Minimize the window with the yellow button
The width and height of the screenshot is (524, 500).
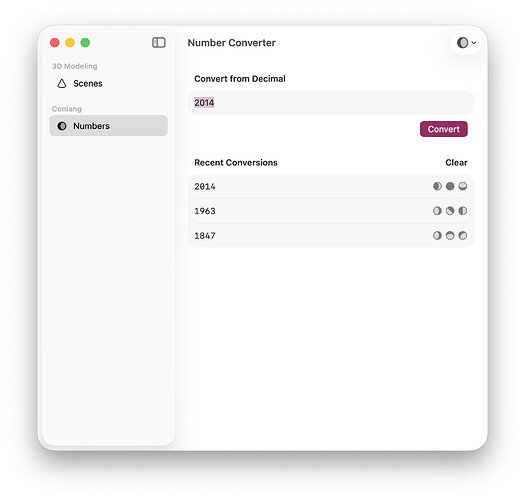70,43
